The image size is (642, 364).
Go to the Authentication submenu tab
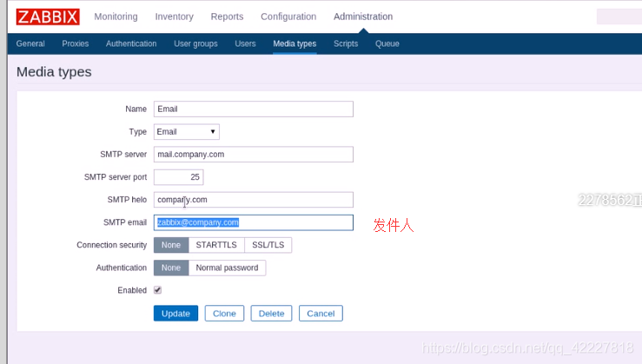click(131, 43)
